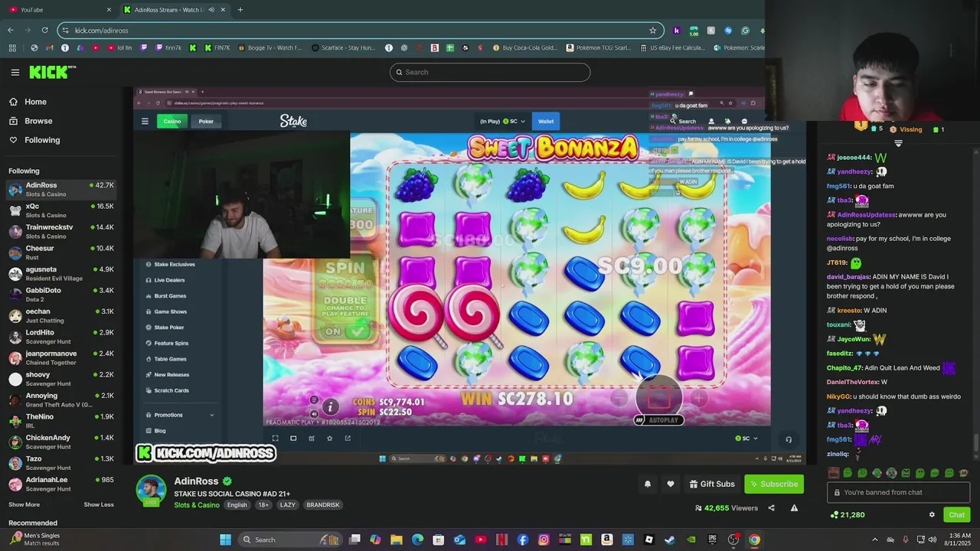
Task: Click the green Subscribe button
Action: (x=774, y=484)
